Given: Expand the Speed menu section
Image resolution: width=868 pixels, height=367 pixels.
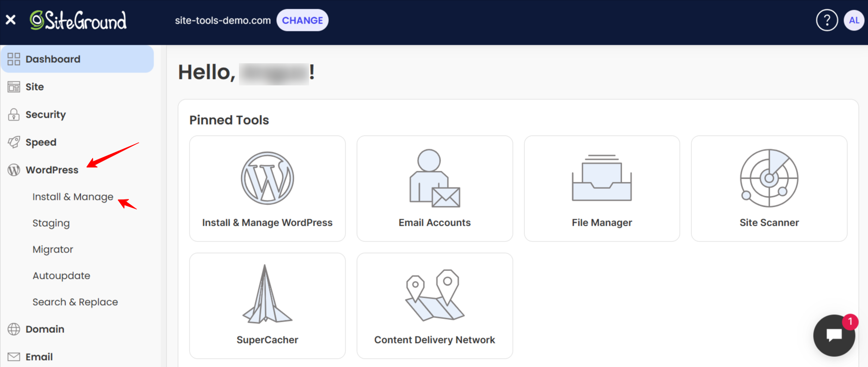Looking at the screenshot, I should click(41, 142).
